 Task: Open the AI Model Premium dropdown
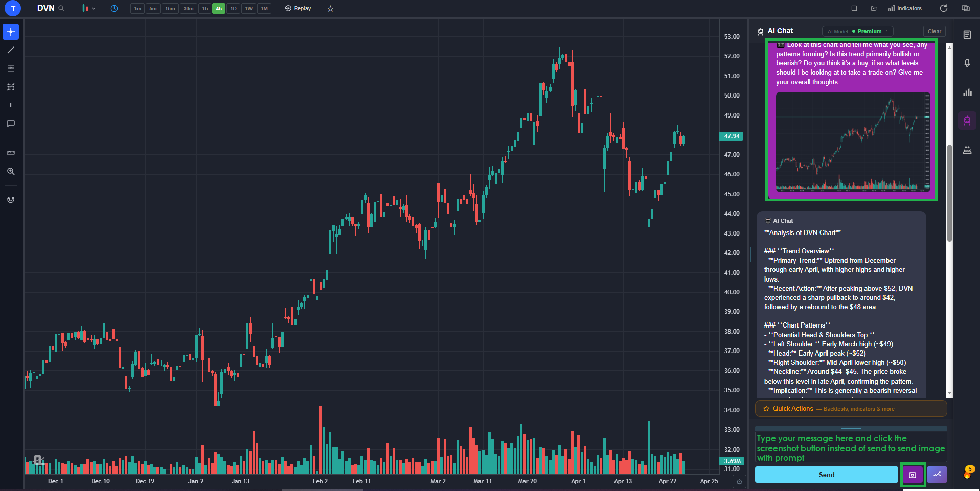click(x=857, y=31)
